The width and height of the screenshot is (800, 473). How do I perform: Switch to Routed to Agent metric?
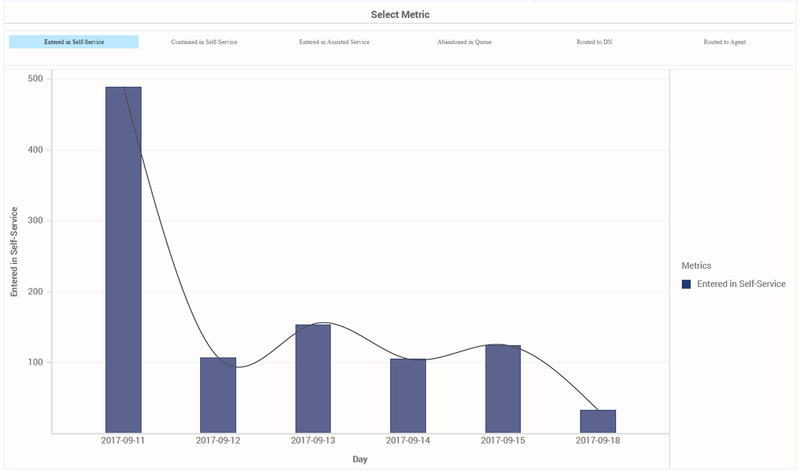pyautogui.click(x=724, y=43)
